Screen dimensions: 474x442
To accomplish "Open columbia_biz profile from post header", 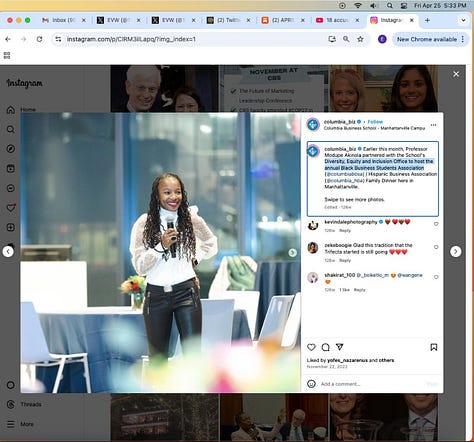I will [339, 122].
